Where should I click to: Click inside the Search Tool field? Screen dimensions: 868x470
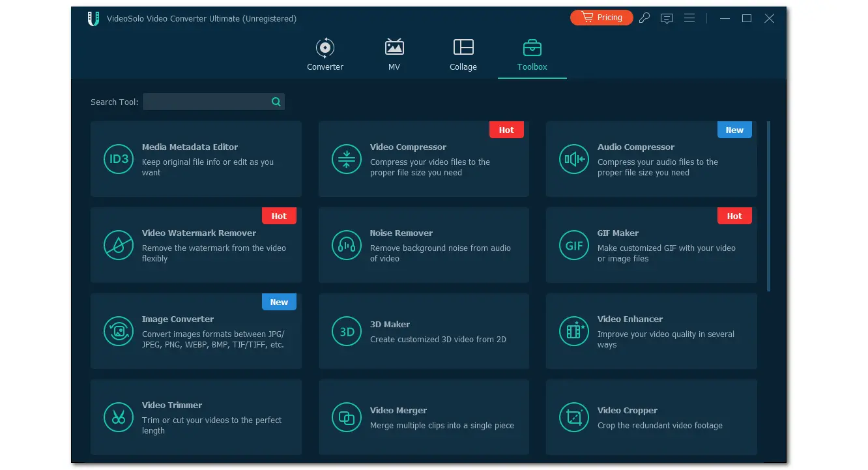(214, 102)
